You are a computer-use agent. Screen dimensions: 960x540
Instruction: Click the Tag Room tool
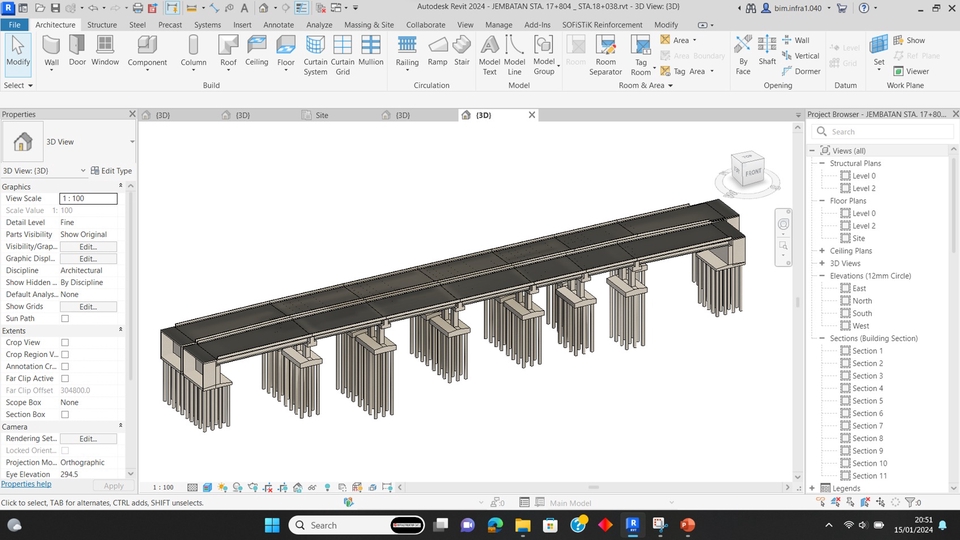click(x=641, y=55)
